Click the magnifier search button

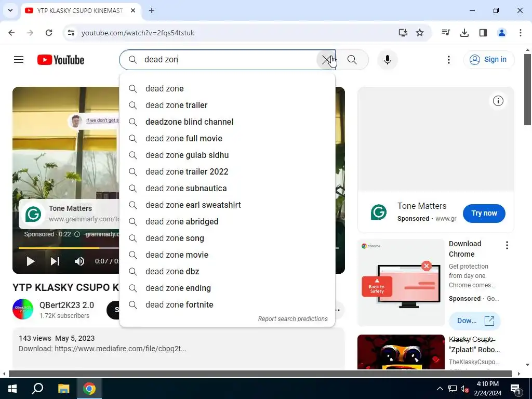coord(352,60)
